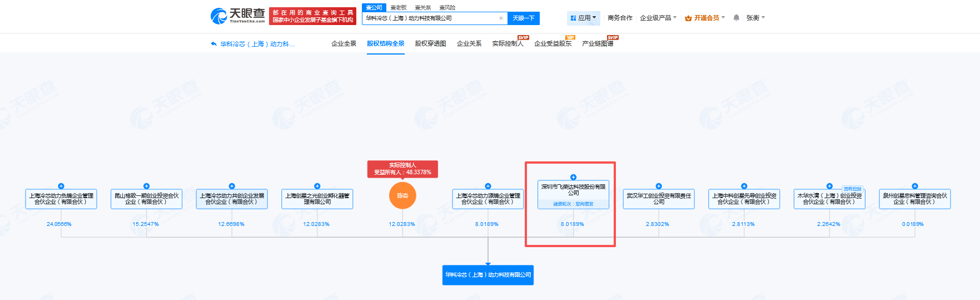Clear the search box with the X icon
Viewport: 980px width, 300px height.
coord(501,18)
